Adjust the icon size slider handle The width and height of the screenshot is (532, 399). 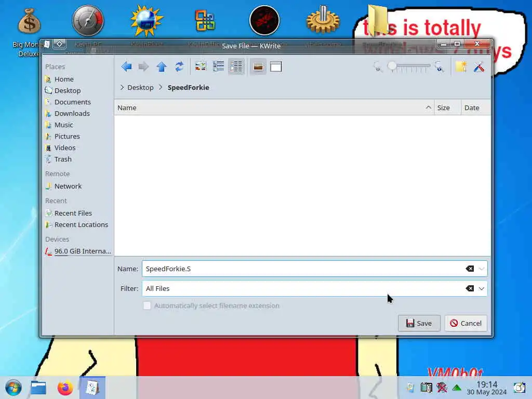pos(392,66)
